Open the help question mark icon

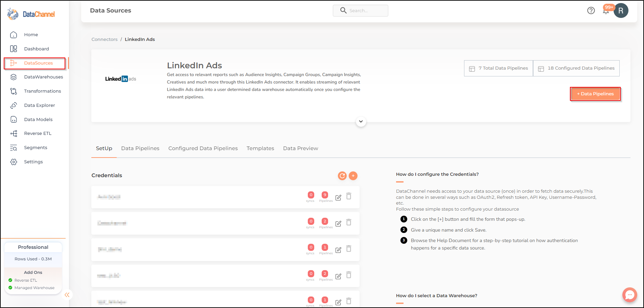tap(591, 10)
